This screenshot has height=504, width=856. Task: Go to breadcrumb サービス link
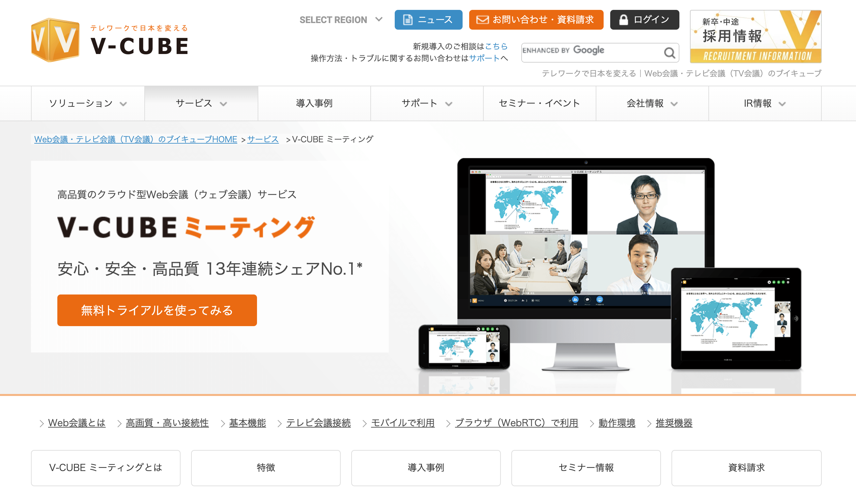pyautogui.click(x=263, y=139)
